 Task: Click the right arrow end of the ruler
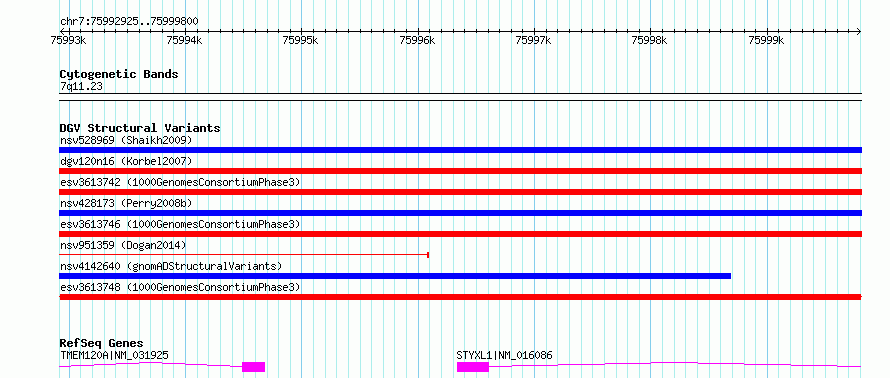[x=859, y=31]
